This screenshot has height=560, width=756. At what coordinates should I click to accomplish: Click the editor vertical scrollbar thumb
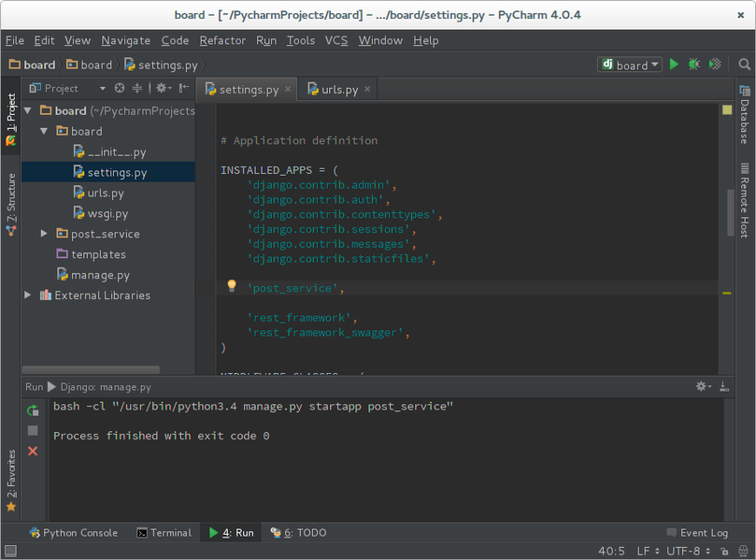[731, 212]
